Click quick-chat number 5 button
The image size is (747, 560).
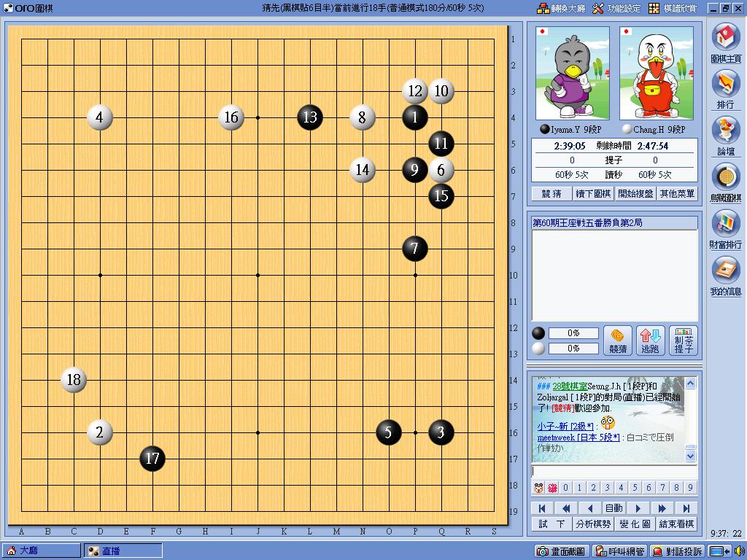tap(635, 488)
